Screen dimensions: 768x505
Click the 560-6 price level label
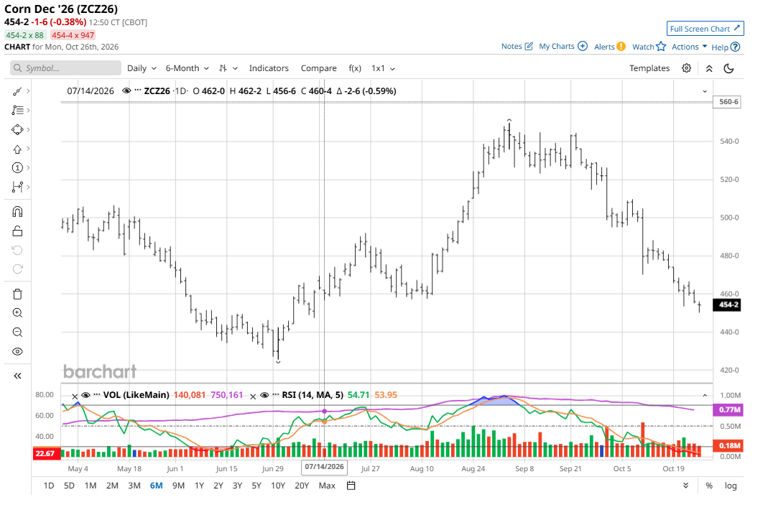[728, 102]
